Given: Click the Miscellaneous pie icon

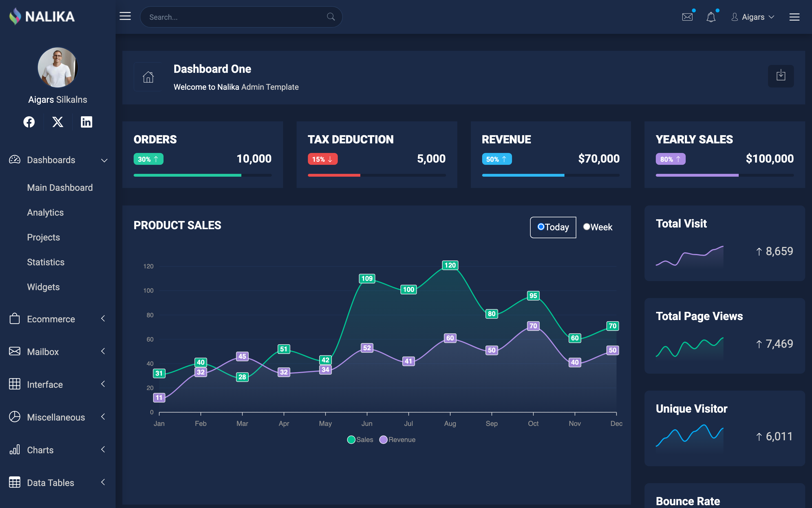Looking at the screenshot, I should (14, 417).
